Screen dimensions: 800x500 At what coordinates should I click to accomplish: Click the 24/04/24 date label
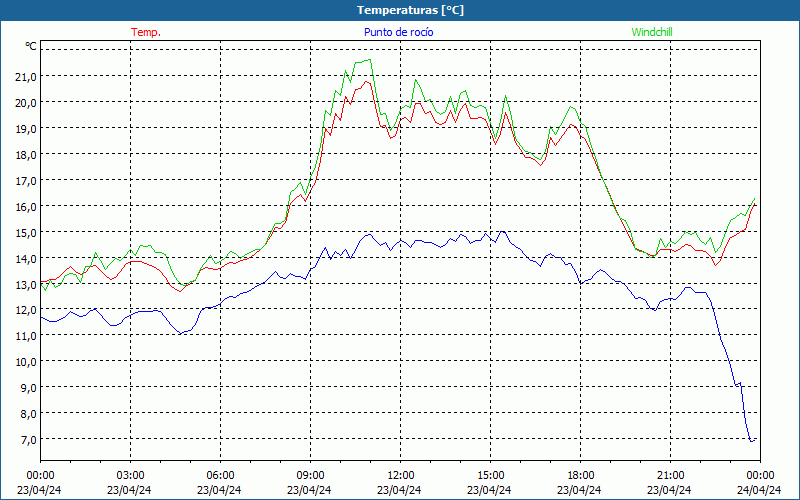tap(759, 490)
